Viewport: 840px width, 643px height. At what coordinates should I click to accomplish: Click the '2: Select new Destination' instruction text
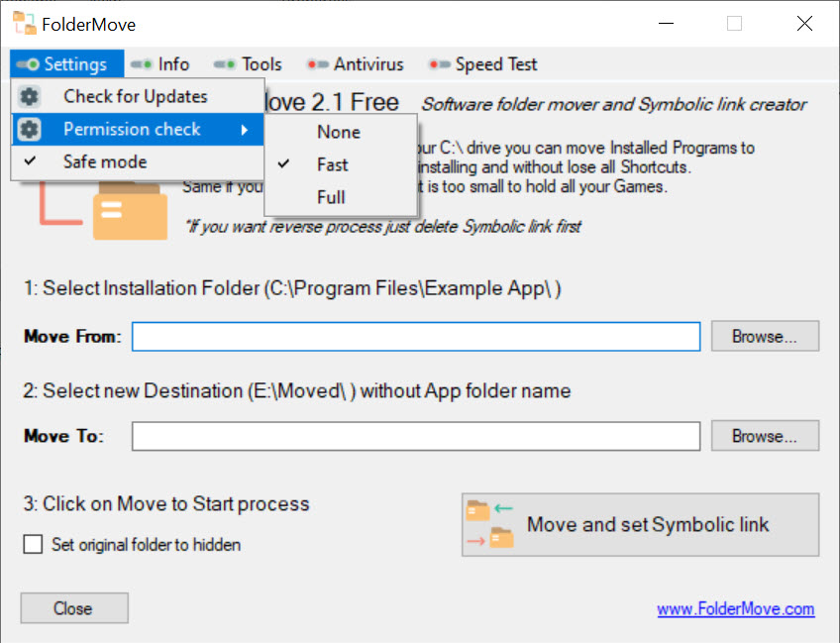coord(297,391)
